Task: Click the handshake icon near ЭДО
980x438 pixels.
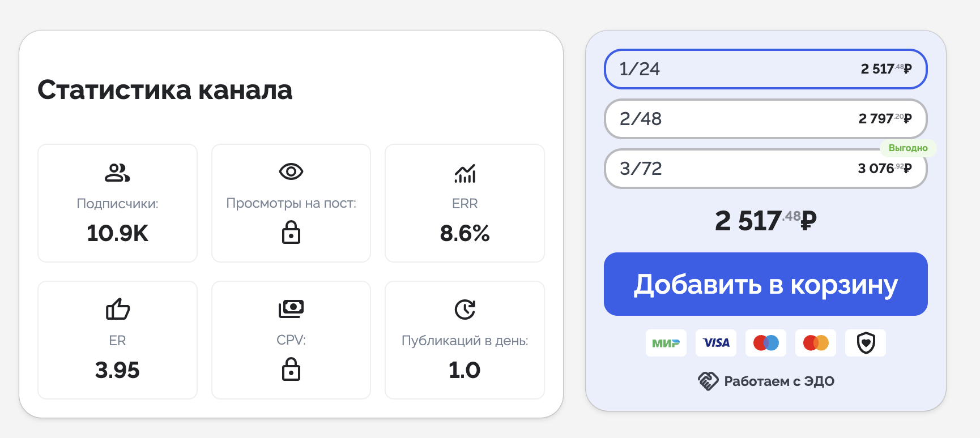Action: (x=708, y=381)
